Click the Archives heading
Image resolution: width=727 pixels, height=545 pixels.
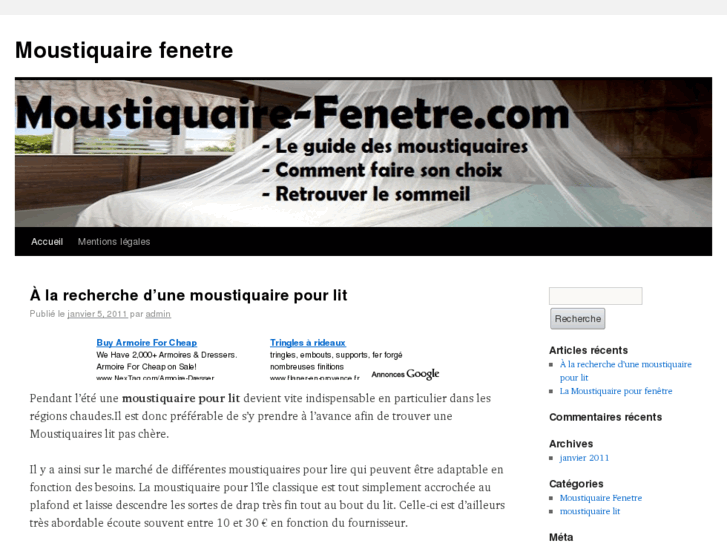[x=571, y=444]
